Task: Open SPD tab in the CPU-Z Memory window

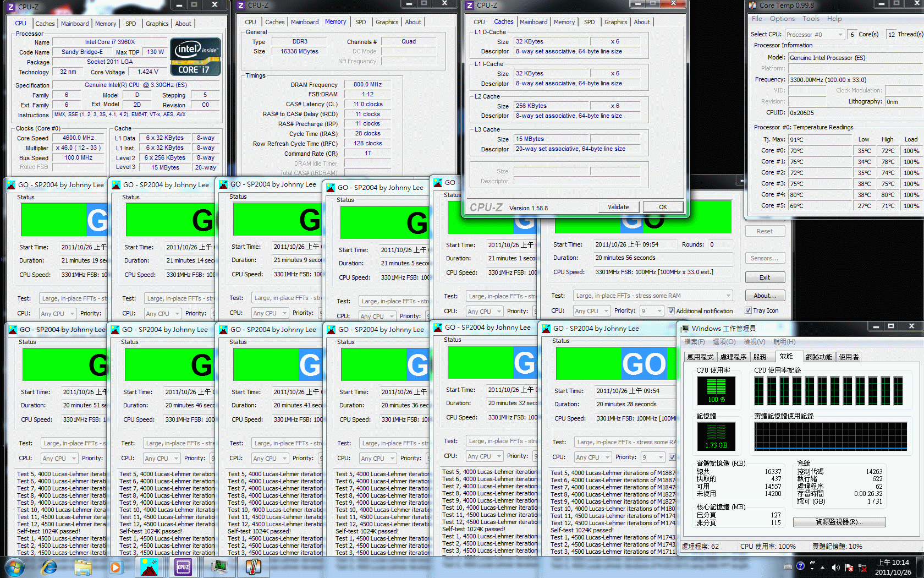Action: click(360, 22)
